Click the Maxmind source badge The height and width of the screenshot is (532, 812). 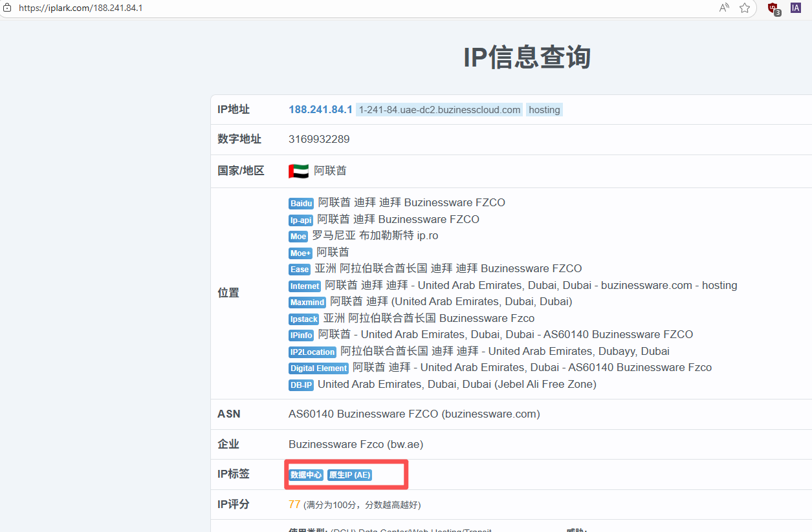[307, 302]
